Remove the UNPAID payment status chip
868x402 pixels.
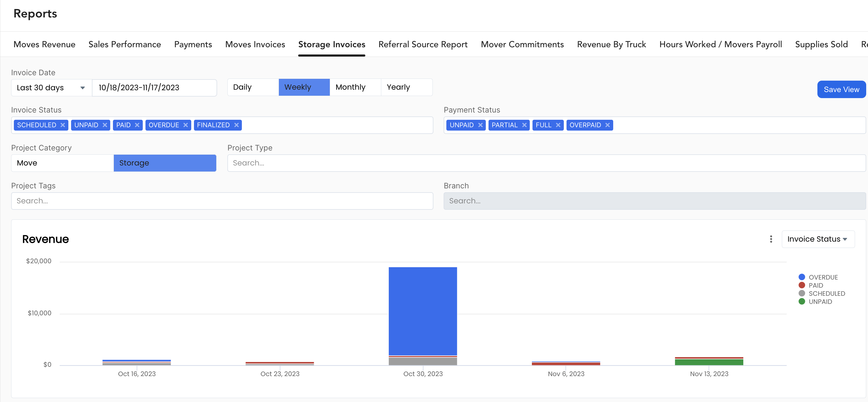pos(480,125)
